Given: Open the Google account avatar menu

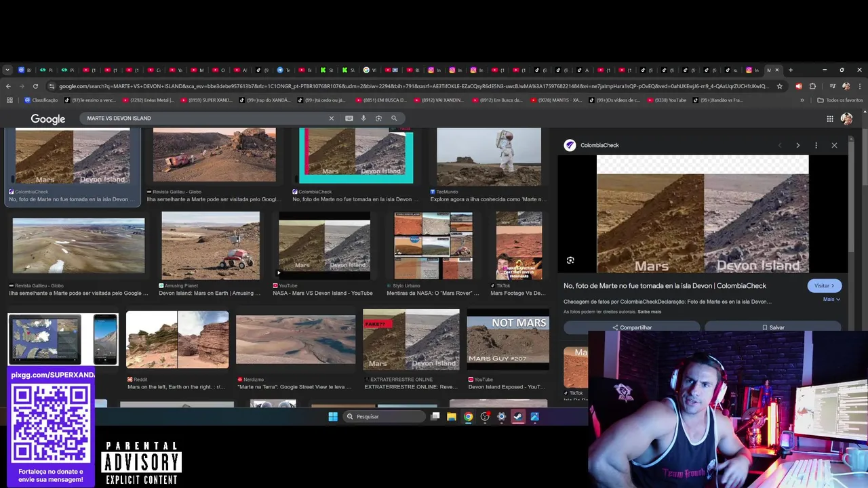Looking at the screenshot, I should [x=846, y=119].
